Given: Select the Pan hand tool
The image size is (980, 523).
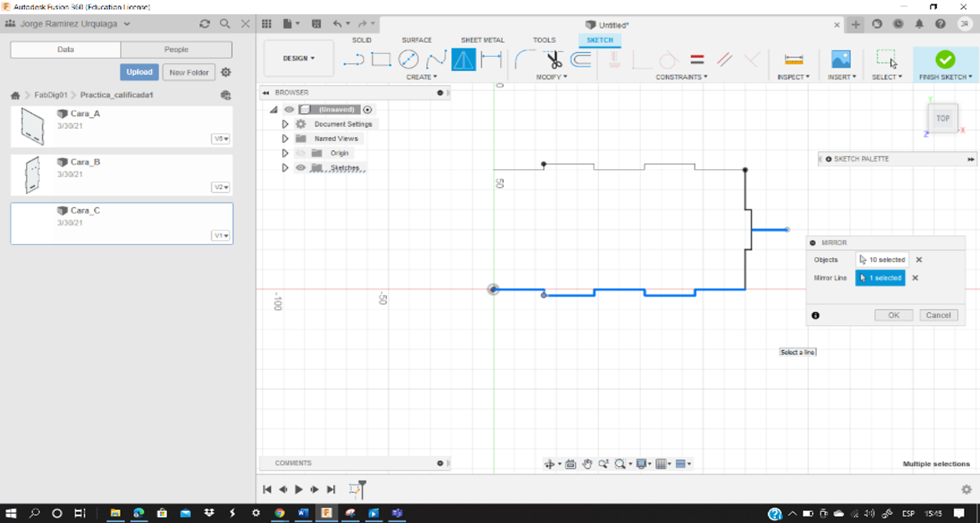Looking at the screenshot, I should coord(587,464).
